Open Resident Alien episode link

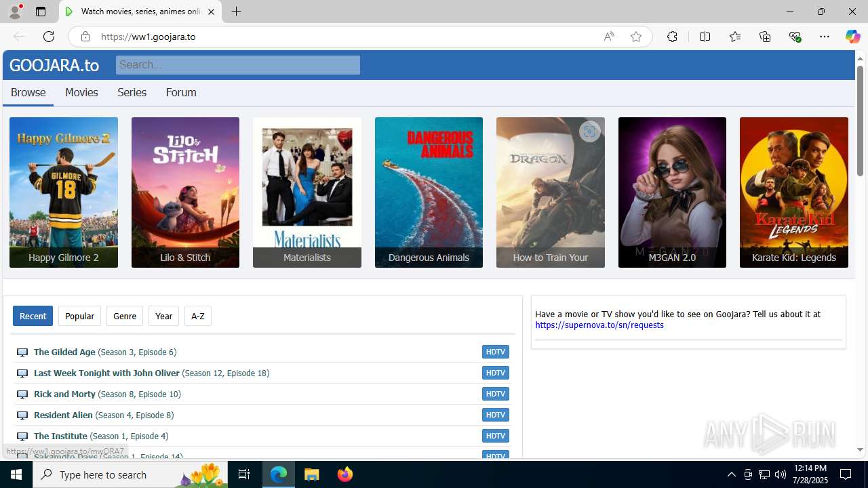pyautogui.click(x=104, y=415)
